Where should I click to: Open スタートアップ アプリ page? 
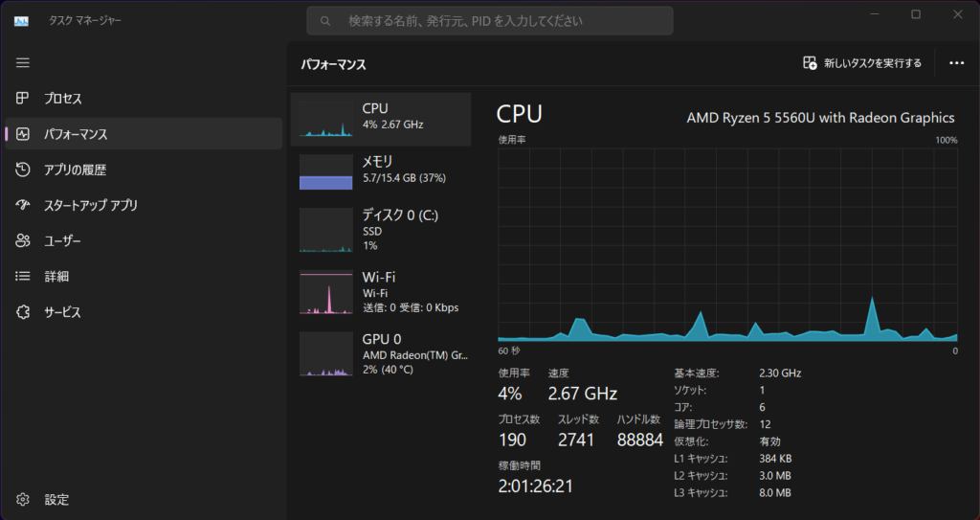click(x=91, y=205)
